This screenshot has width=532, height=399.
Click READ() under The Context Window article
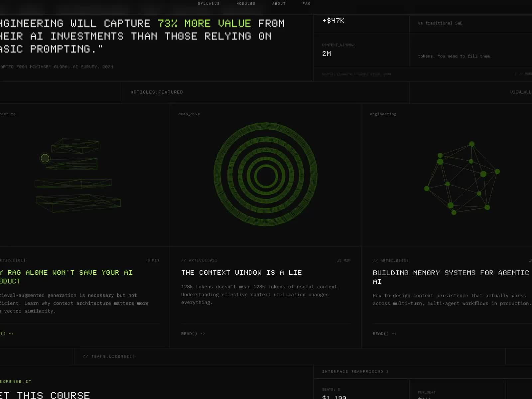(193, 333)
